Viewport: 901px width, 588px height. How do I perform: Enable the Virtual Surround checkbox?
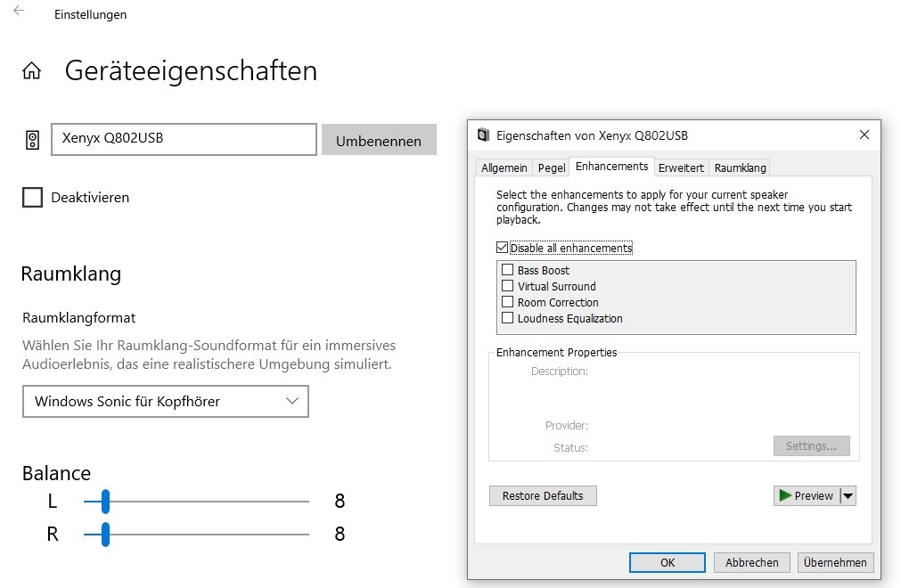pyautogui.click(x=507, y=285)
